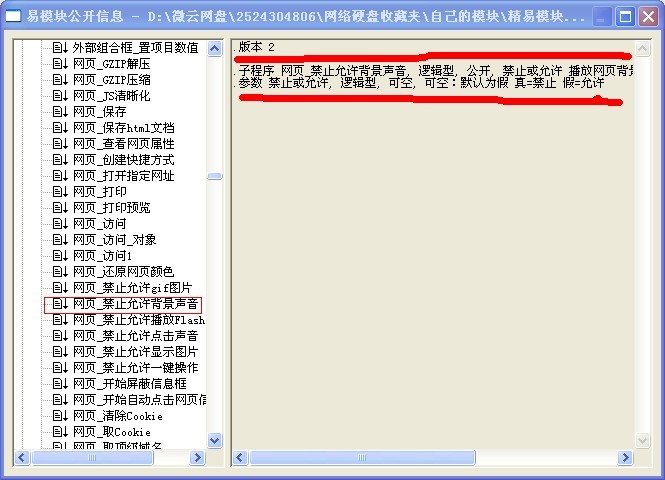Select tree item 网页_禁止允许显示图片
This screenshot has width=665, height=480.
(135, 352)
